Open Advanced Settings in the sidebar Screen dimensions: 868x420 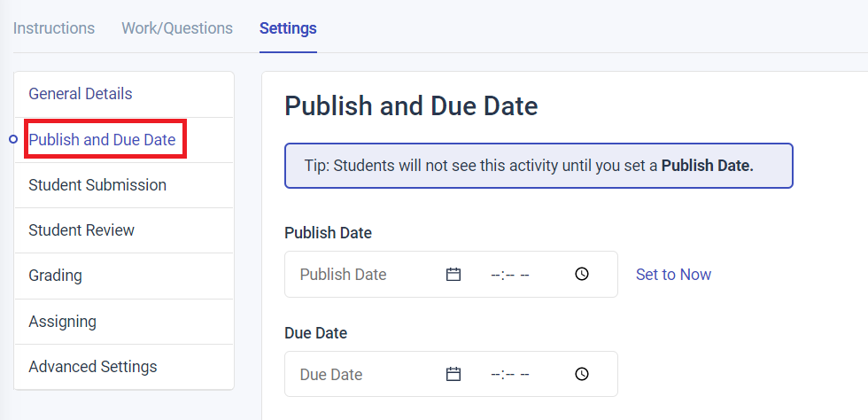93,367
